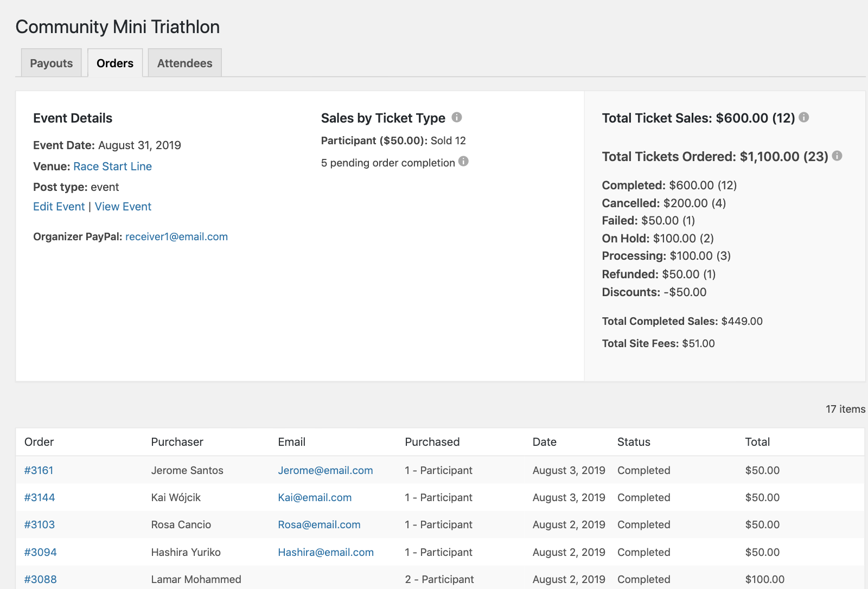Image resolution: width=868 pixels, height=589 pixels.
Task: Open receiver1@email.com PayPal email link
Action: [x=176, y=237]
